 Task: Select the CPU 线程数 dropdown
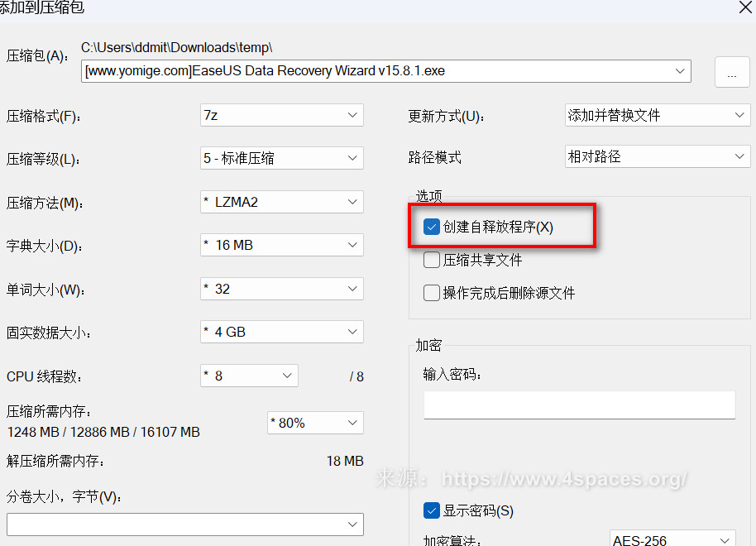[249, 376]
